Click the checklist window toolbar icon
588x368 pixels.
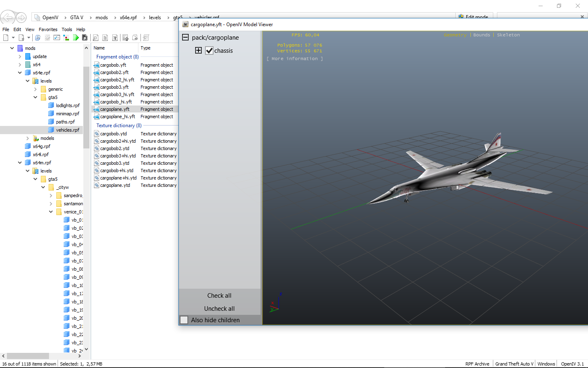click(57, 38)
